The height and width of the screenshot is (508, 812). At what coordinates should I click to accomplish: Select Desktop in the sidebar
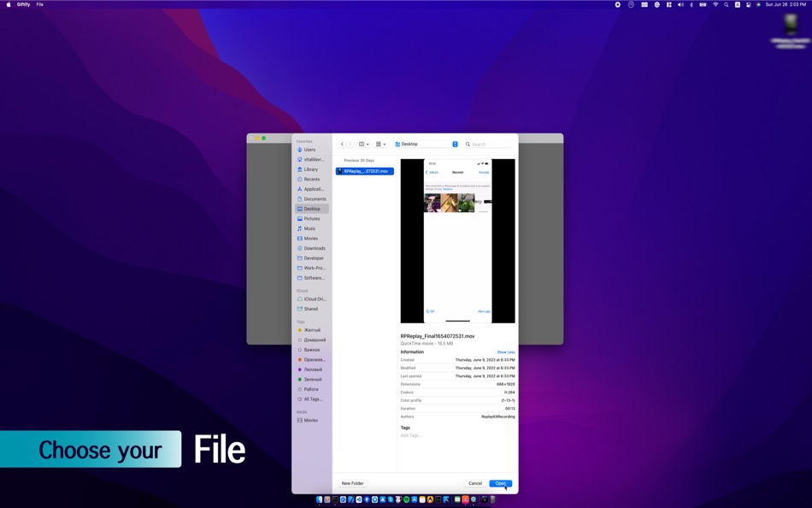tap(311, 209)
